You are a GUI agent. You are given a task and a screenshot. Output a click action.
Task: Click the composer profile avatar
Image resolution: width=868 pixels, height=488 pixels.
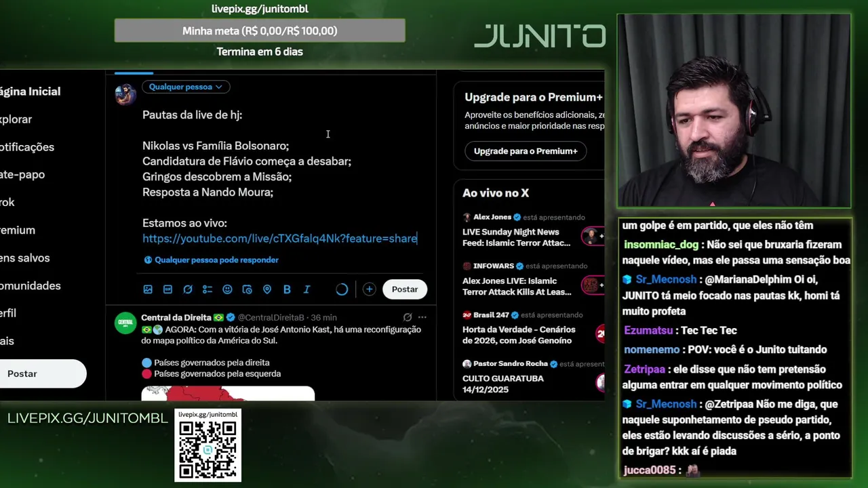point(125,94)
